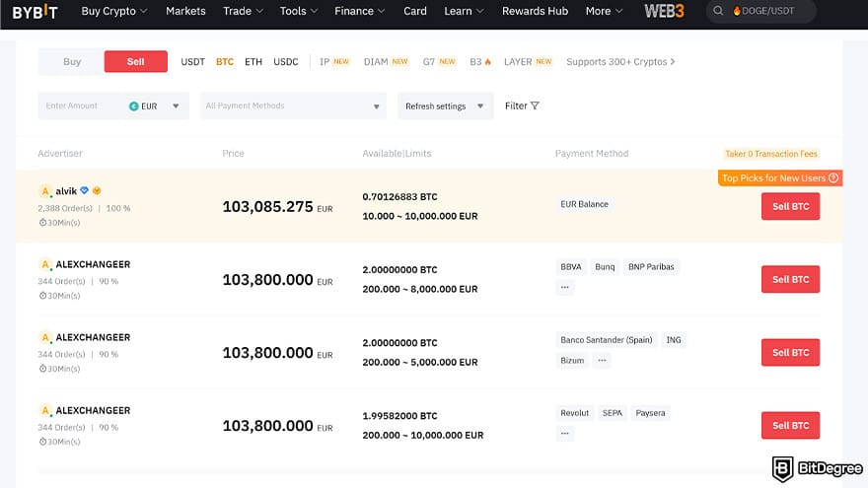
Task: Select the ETH coin tab
Action: pos(253,62)
